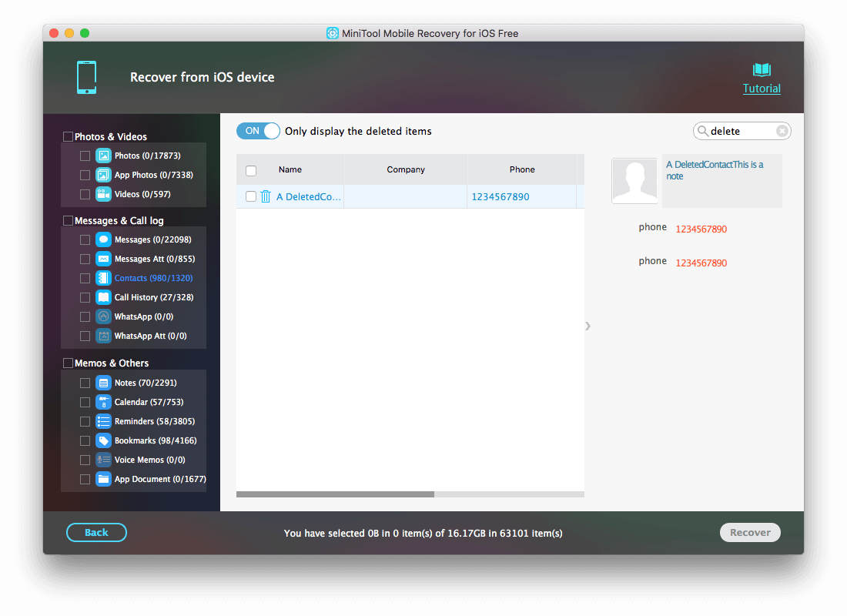The width and height of the screenshot is (847, 616).
Task: Collapse the detail pane with the chevron arrow
Action: tap(588, 326)
